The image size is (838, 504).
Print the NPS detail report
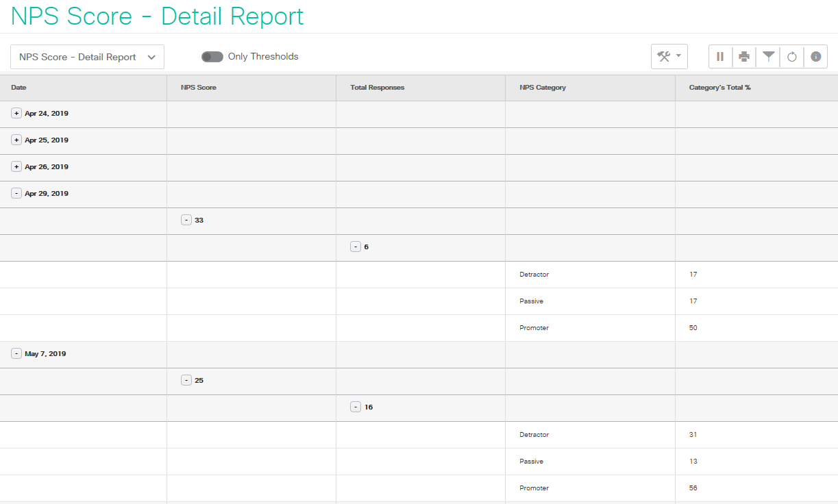pyautogui.click(x=744, y=56)
